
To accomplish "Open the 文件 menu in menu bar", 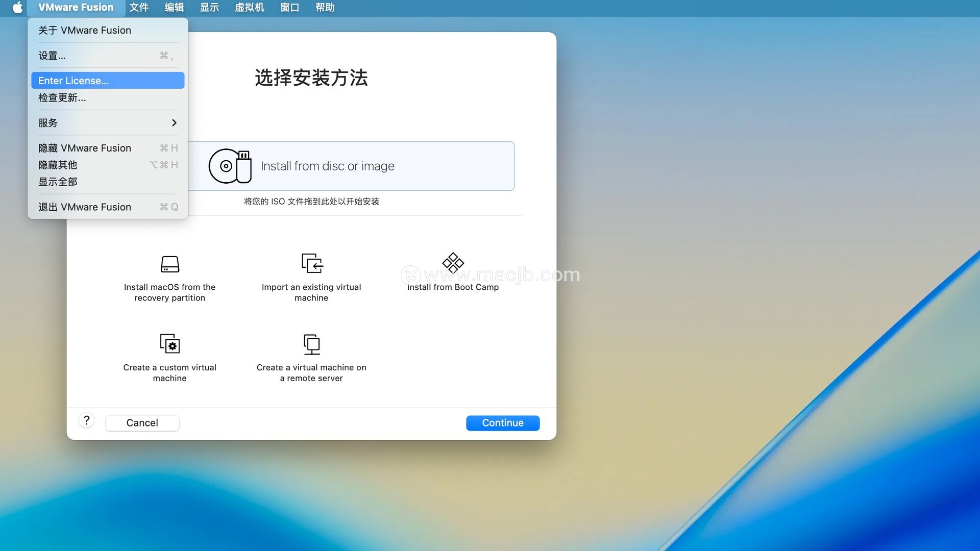I will pos(139,8).
